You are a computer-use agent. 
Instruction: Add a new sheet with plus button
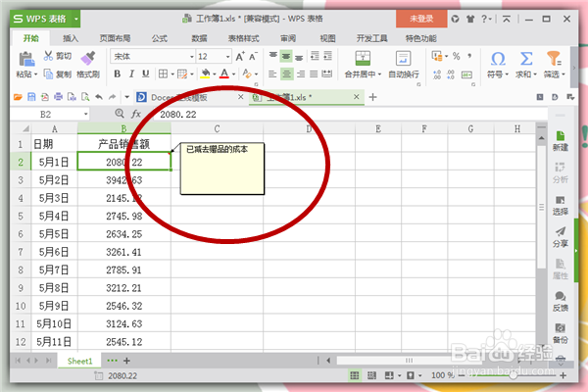point(126,361)
